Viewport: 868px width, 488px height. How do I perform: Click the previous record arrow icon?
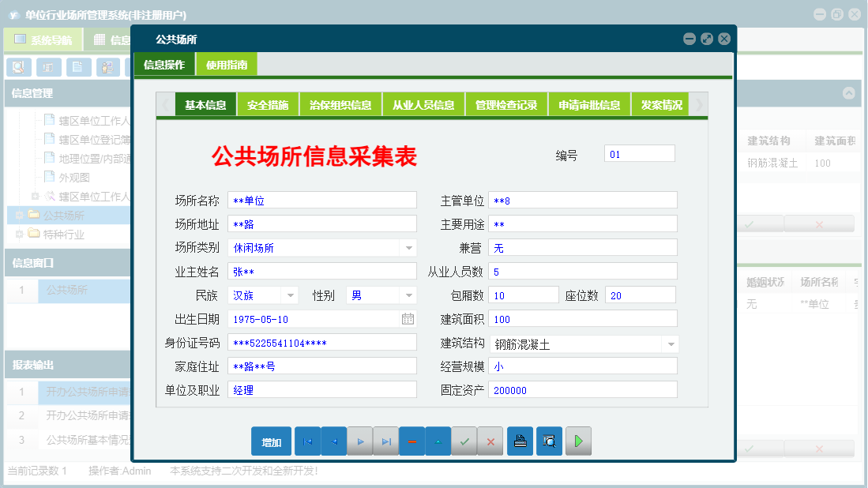tap(333, 441)
